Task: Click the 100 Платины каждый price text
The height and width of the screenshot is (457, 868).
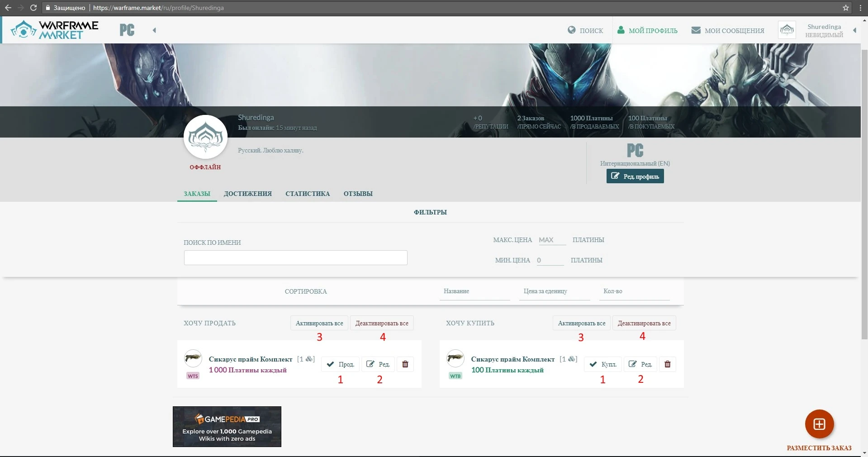Action: click(x=508, y=370)
